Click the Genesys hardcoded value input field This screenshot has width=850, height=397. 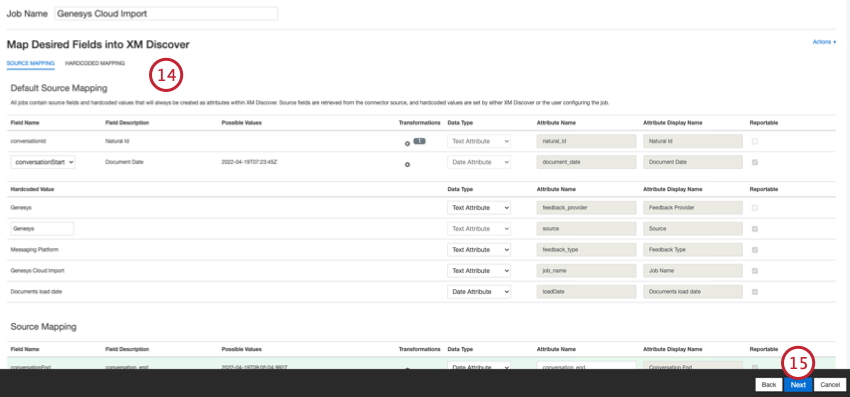click(42, 229)
